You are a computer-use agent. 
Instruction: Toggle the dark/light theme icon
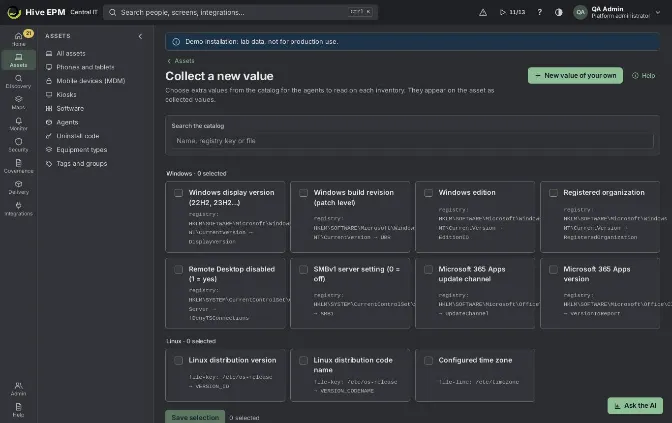(558, 12)
